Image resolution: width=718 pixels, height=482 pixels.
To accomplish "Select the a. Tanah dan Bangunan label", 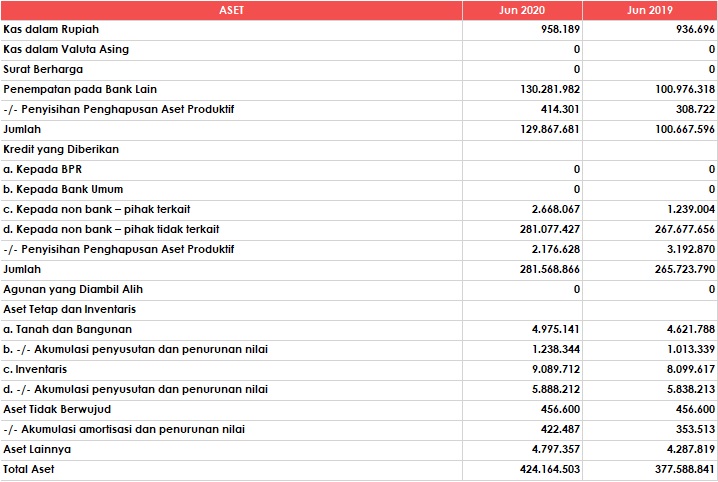I will 68,329.
